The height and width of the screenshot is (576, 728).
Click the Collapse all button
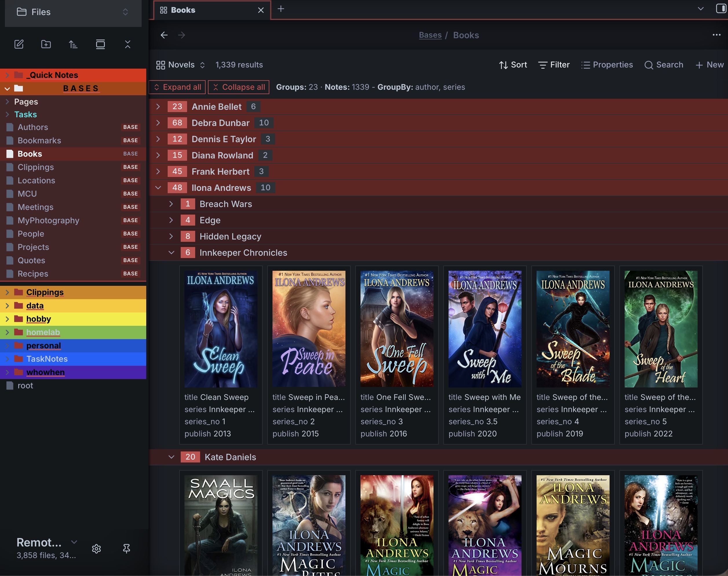click(x=239, y=87)
